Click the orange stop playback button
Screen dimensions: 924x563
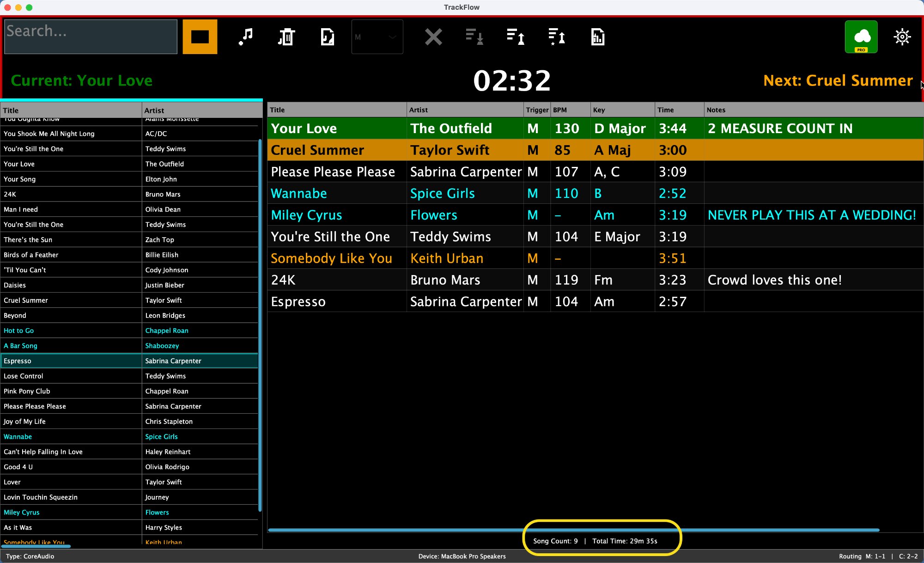[200, 37]
